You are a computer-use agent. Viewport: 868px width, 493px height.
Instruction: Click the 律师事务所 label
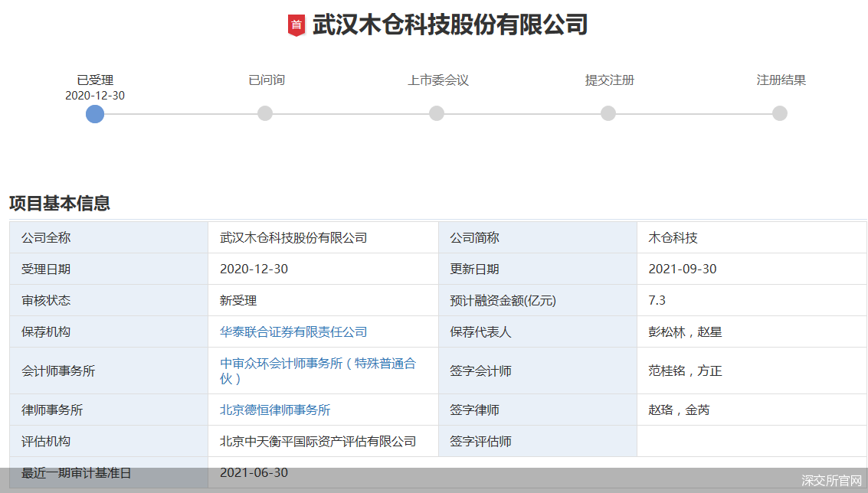(x=52, y=410)
